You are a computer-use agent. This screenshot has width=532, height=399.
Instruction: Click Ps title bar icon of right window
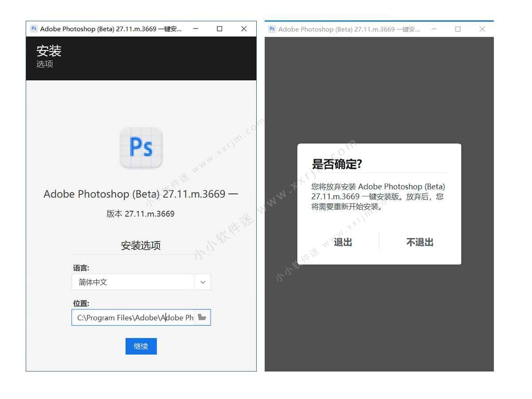pyautogui.click(x=272, y=29)
